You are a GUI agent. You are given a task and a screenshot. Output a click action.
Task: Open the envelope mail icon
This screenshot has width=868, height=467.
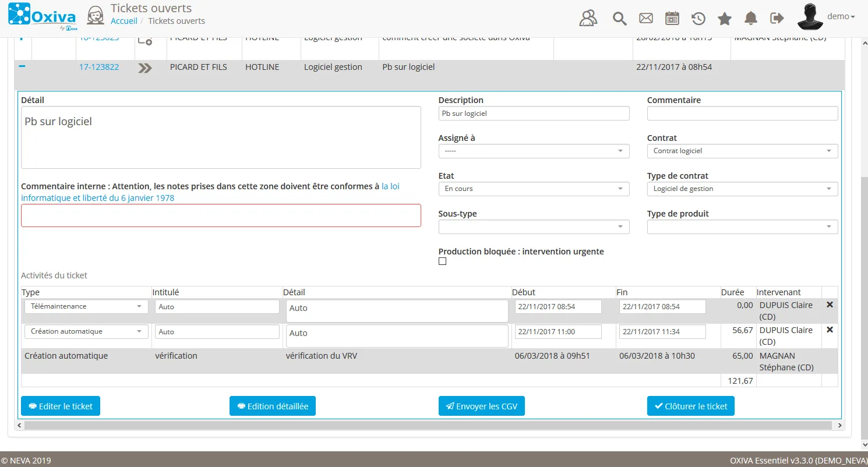click(x=646, y=19)
